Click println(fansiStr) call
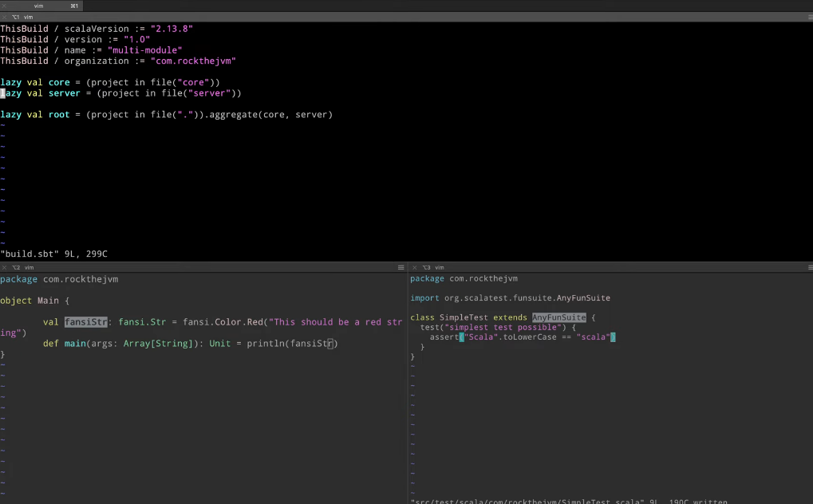Viewport: 813px width, 504px height. [293, 343]
